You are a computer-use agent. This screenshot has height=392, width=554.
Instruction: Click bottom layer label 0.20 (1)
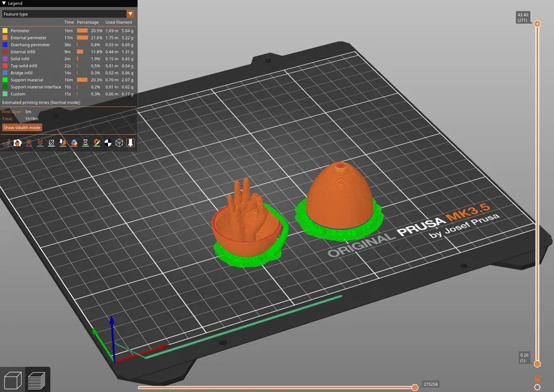[x=524, y=358]
